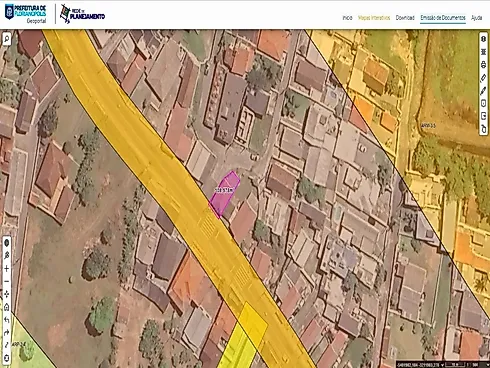
Task: Click the measurement label on the magenta parcel
Action: 224,190
